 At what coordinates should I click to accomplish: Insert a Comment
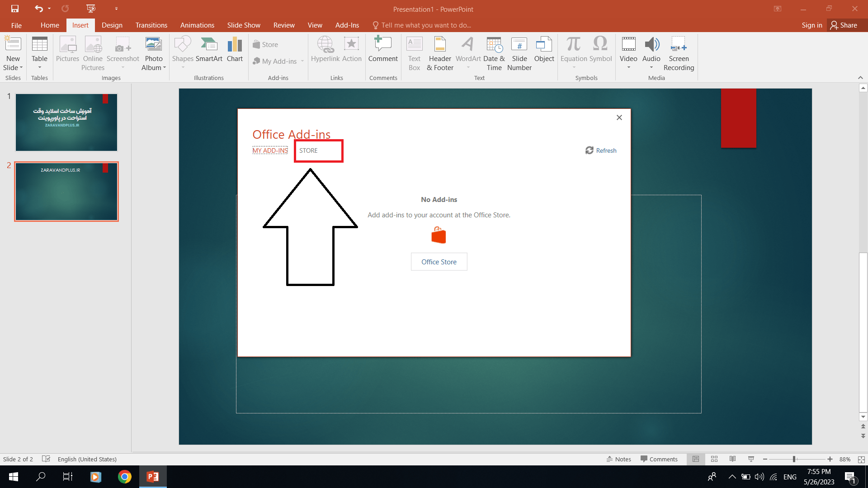(383, 50)
